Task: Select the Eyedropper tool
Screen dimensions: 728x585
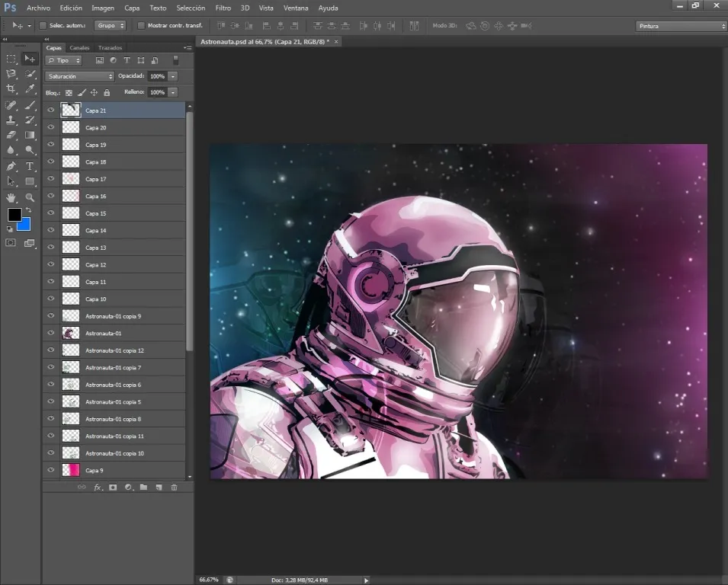Action: (30, 89)
